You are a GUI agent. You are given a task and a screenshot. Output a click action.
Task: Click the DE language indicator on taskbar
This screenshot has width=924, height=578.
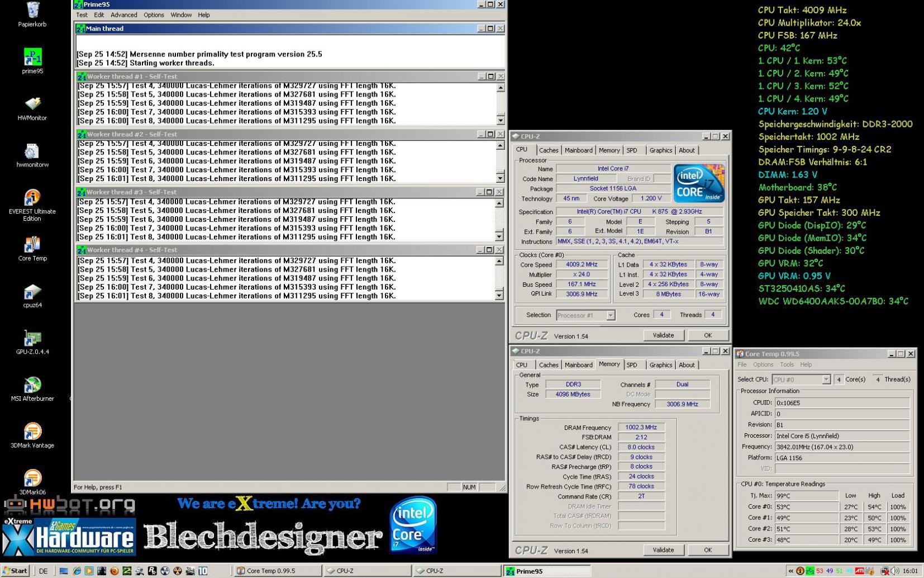point(43,571)
